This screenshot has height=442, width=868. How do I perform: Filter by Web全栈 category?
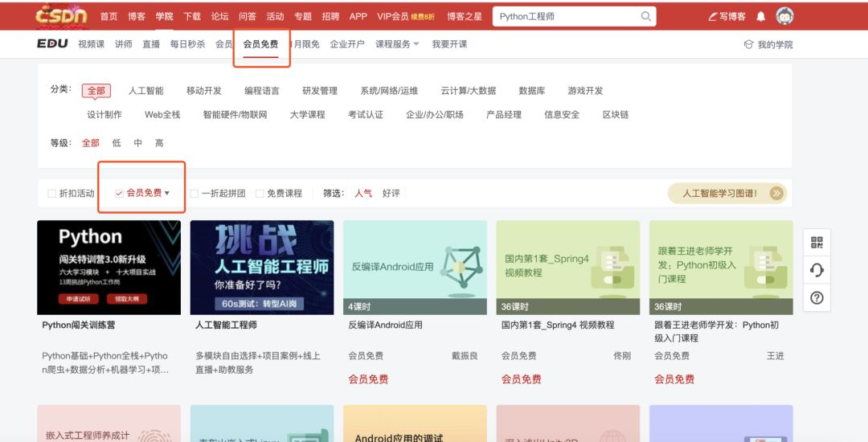[162, 114]
